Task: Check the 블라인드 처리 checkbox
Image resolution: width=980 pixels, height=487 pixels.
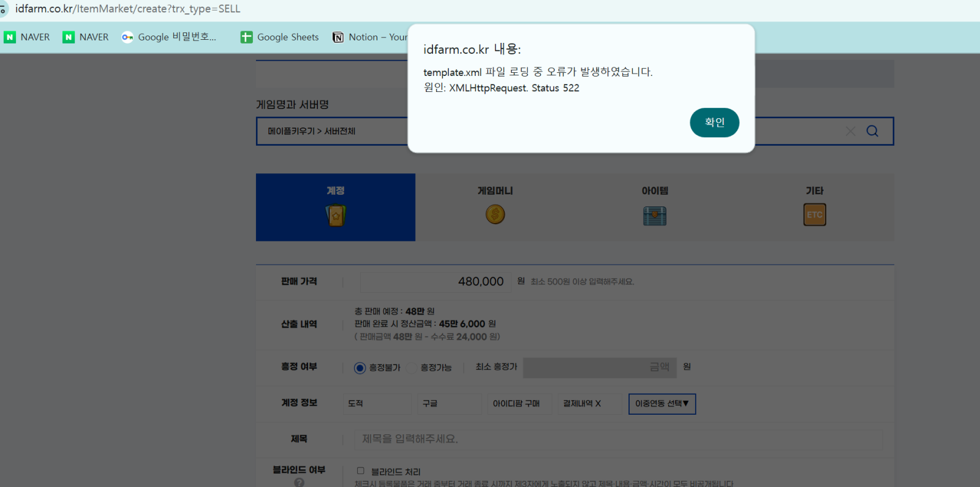Action: coord(361,471)
